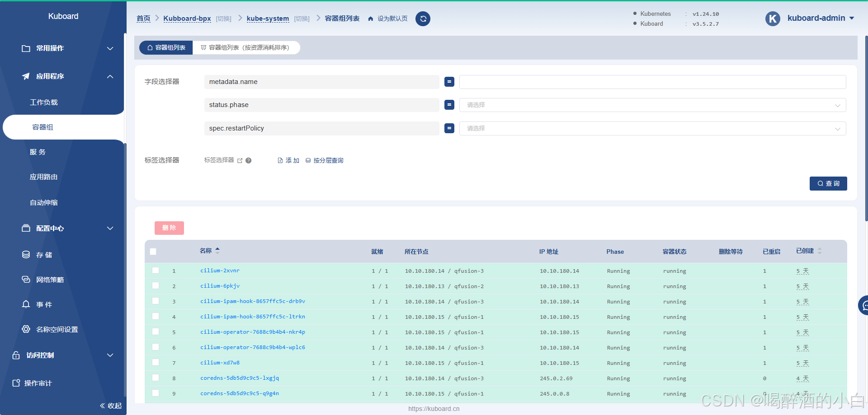Screen dimensions: 868x415
Task: Open the status.phase value dropdown
Action: tap(652, 105)
